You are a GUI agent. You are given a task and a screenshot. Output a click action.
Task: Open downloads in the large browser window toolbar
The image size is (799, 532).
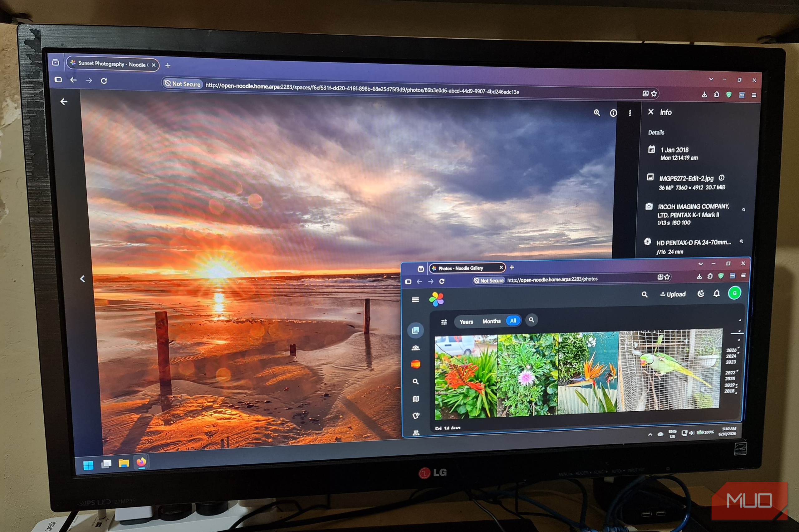pyautogui.click(x=704, y=94)
